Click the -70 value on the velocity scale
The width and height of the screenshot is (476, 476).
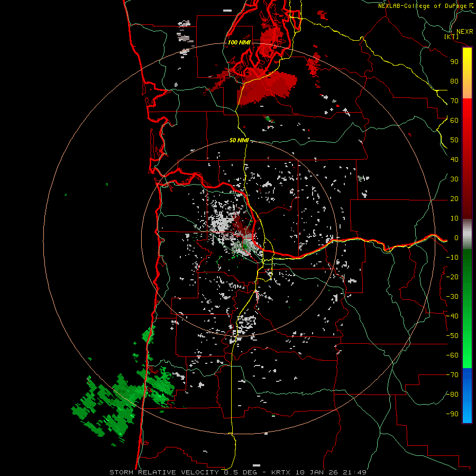pyautogui.click(x=452, y=375)
